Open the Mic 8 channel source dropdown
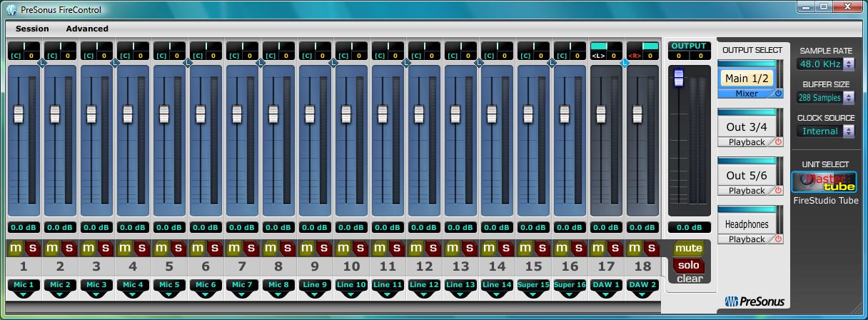The image size is (868, 320). click(x=278, y=288)
